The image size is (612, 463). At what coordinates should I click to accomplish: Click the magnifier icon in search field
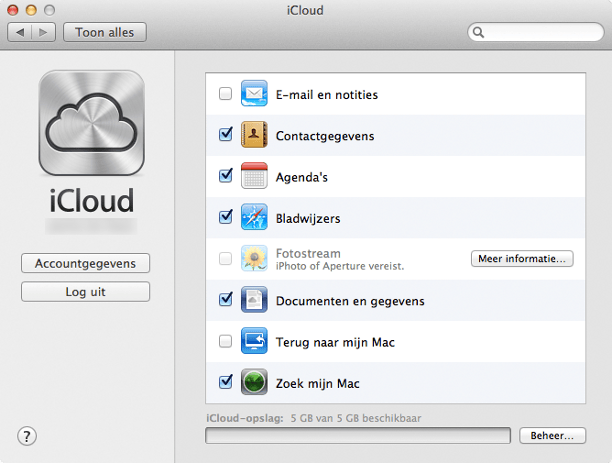[x=479, y=32]
